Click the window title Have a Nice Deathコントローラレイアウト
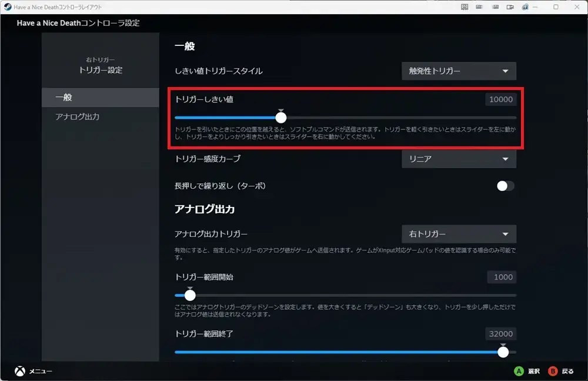Viewport: 588px width, 381px height. 58,7
